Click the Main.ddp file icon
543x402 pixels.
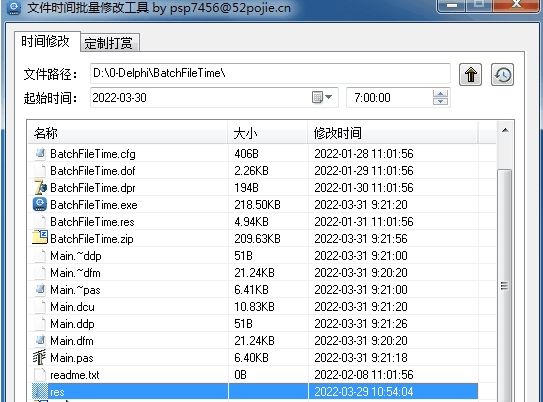(x=40, y=323)
